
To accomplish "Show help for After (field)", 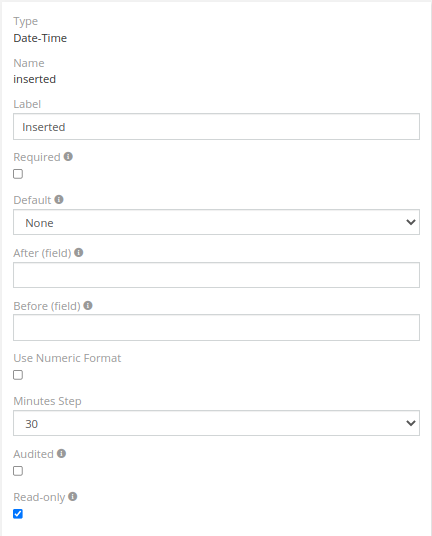I will coord(79,252).
